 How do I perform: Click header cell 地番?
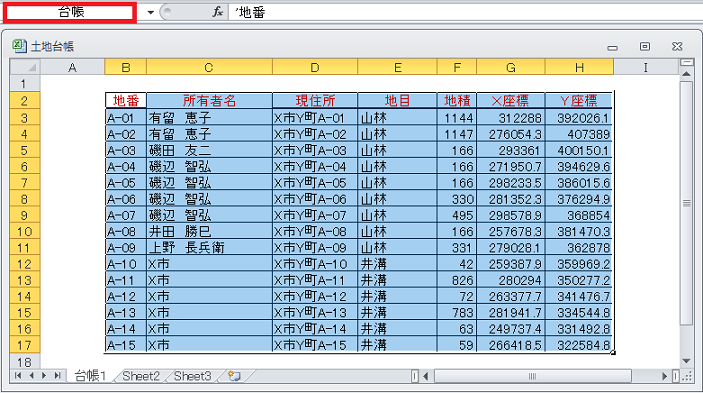[126, 100]
